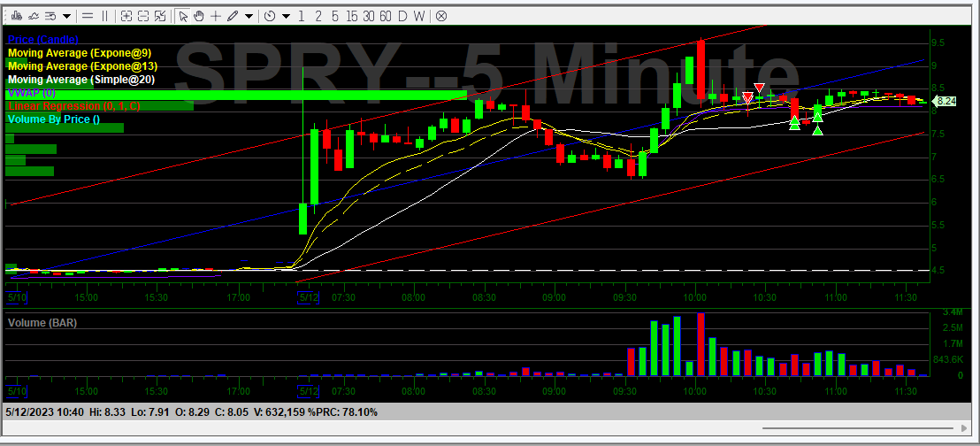The height and width of the screenshot is (446, 980).
Task: Click the fit chart resize icon
Action: pos(160,16)
